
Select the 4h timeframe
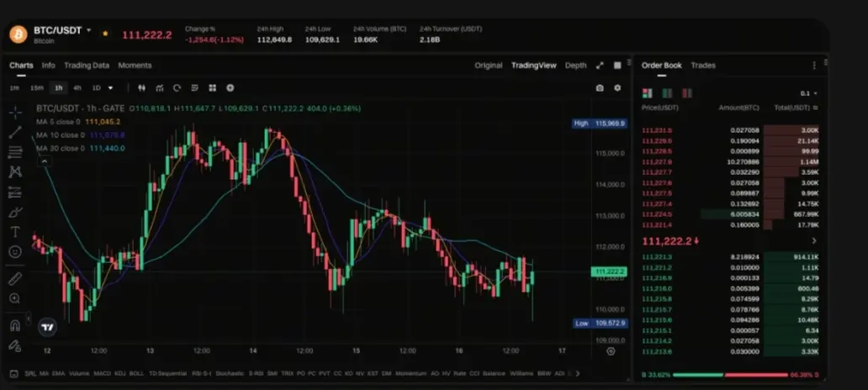click(x=77, y=88)
